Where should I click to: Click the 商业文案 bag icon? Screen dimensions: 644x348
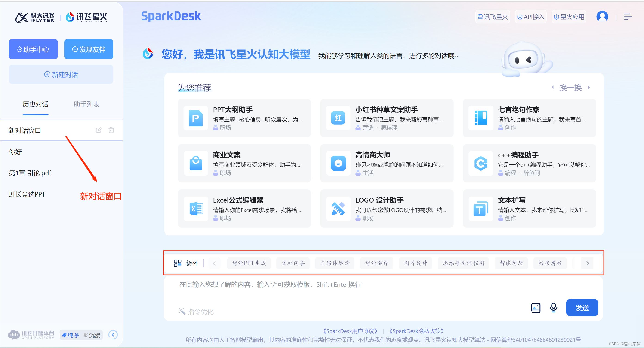pyautogui.click(x=195, y=163)
